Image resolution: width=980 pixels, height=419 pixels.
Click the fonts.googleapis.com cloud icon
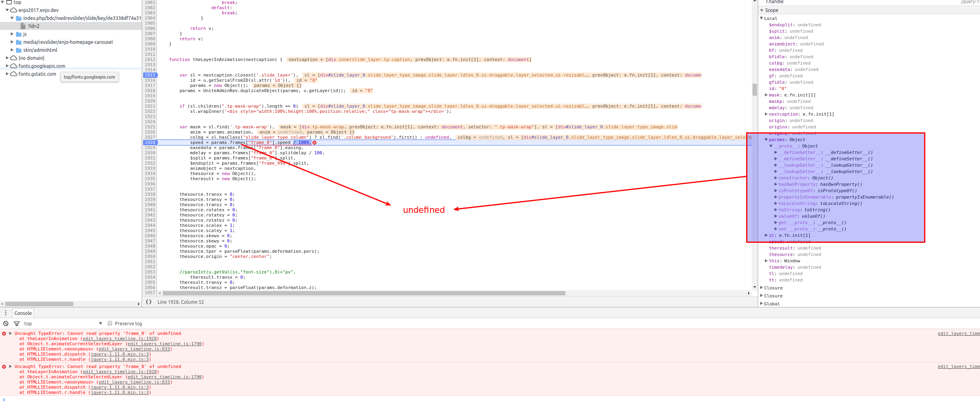point(14,66)
